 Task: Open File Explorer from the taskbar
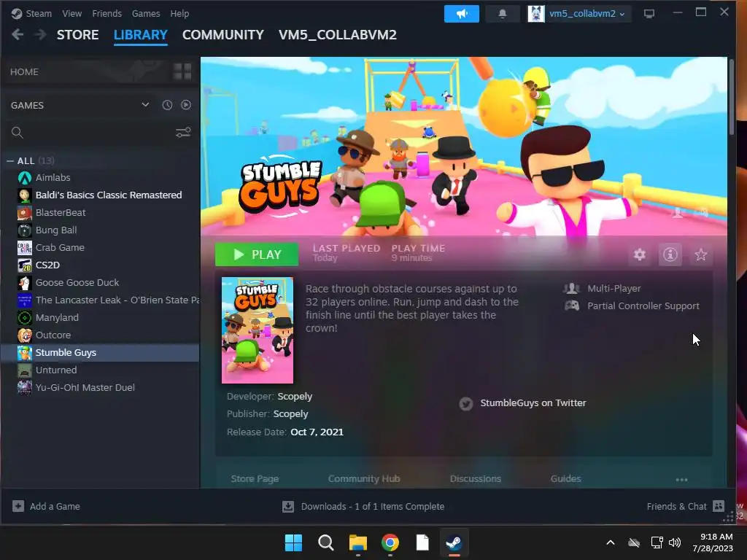point(357,542)
